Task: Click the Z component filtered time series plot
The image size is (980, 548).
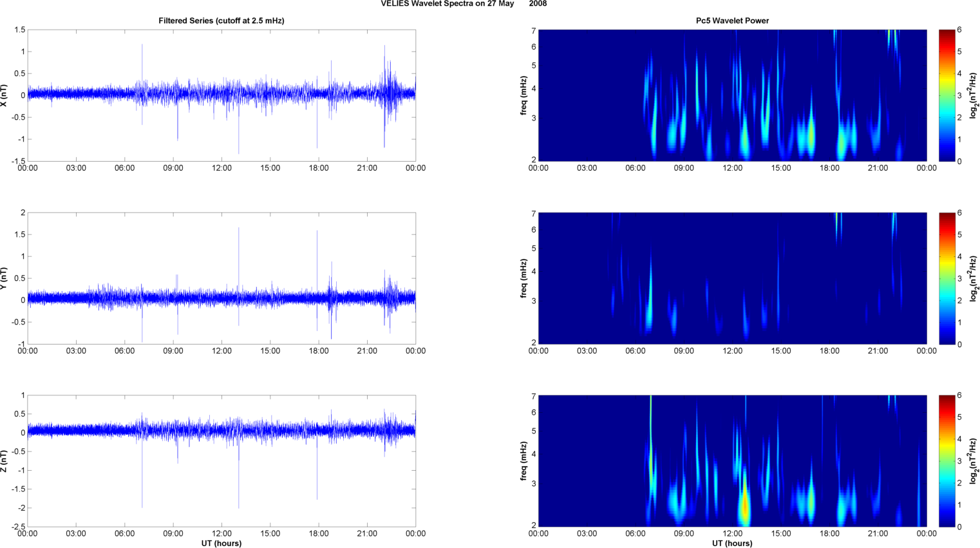Action: tap(221, 461)
